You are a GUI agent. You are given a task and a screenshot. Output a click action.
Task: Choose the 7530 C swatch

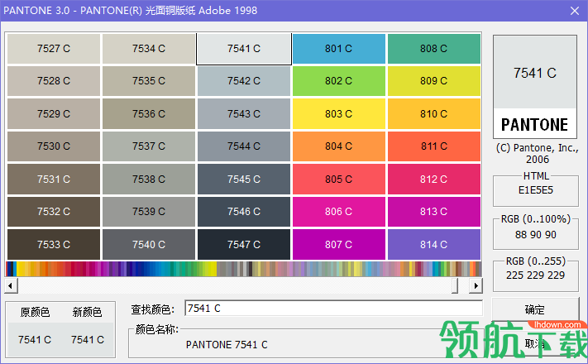[54, 146]
